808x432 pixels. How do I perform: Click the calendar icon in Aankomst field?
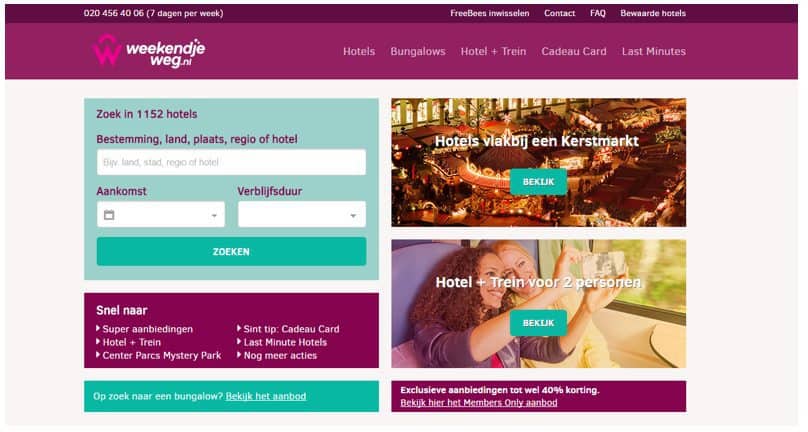(x=109, y=215)
